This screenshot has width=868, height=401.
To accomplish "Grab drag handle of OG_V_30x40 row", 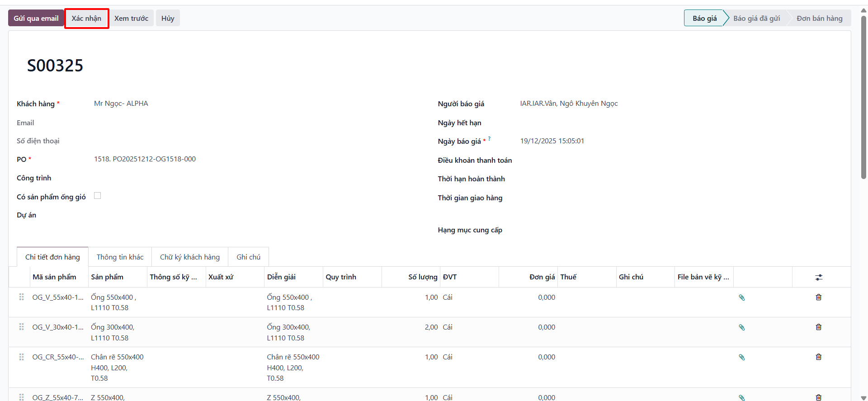I will tap(21, 327).
